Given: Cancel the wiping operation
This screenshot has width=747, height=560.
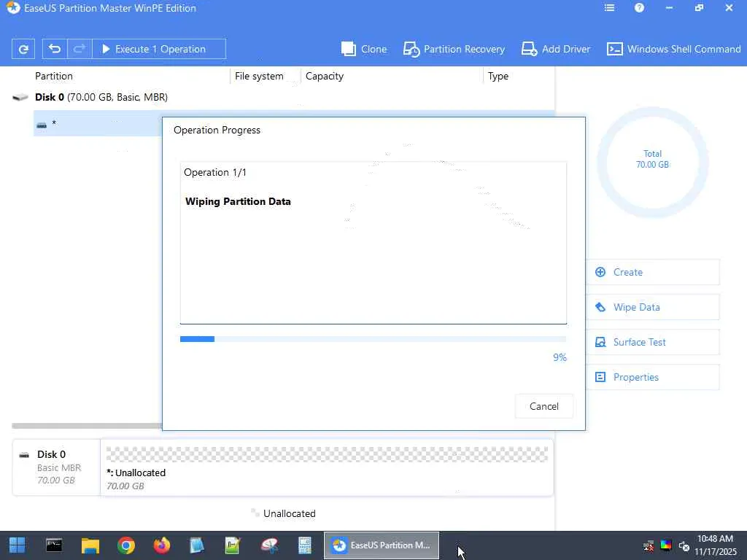Looking at the screenshot, I should point(544,406).
